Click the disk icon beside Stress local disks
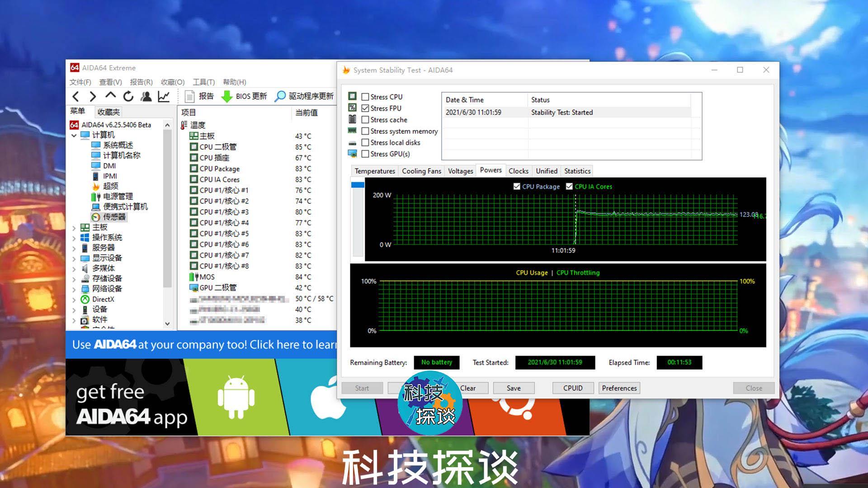Image resolution: width=868 pixels, height=488 pixels. (x=352, y=143)
